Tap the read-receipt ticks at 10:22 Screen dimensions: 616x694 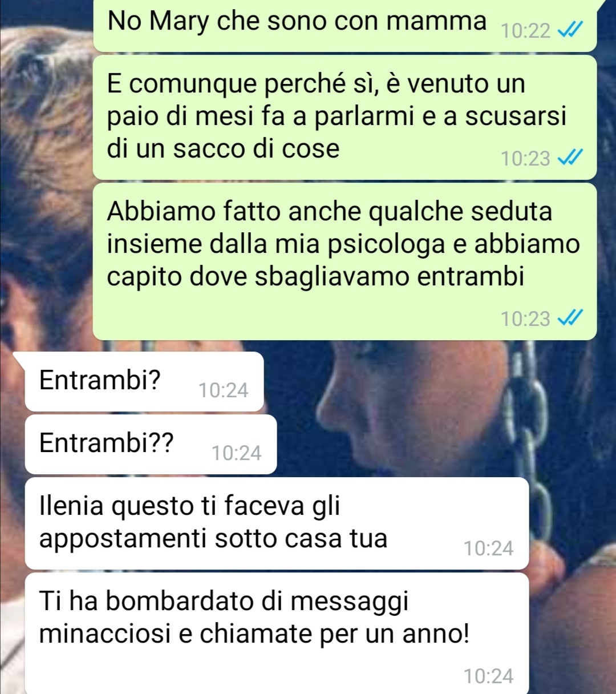coord(570,31)
